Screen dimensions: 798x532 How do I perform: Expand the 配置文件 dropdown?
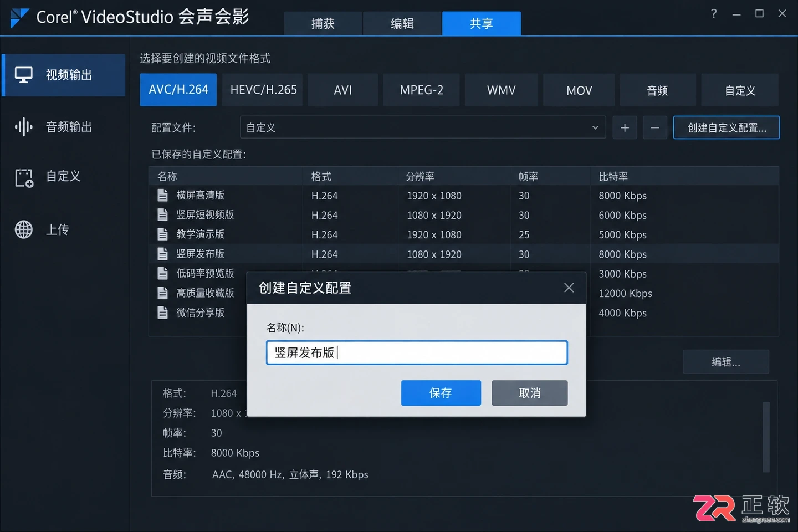coord(595,128)
